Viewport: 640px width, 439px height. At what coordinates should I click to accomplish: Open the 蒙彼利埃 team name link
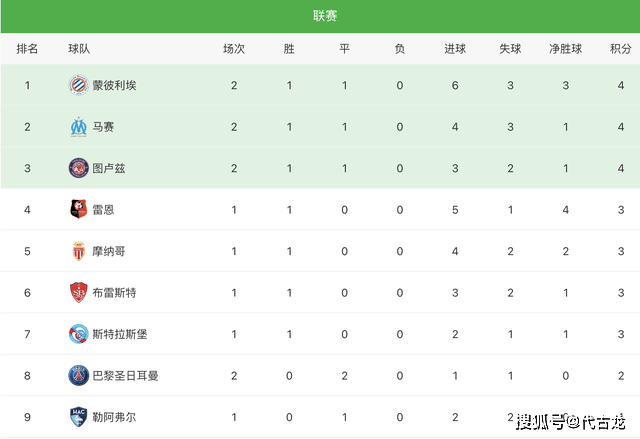114,85
